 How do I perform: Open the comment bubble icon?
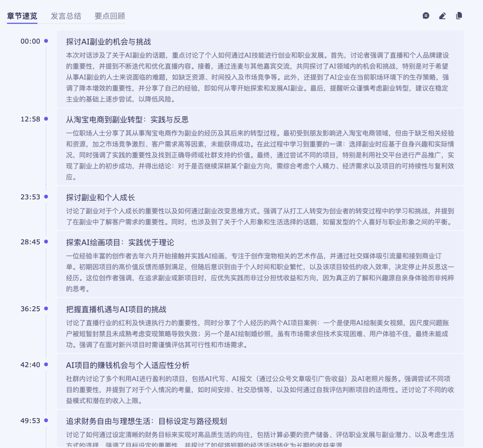(x=426, y=16)
